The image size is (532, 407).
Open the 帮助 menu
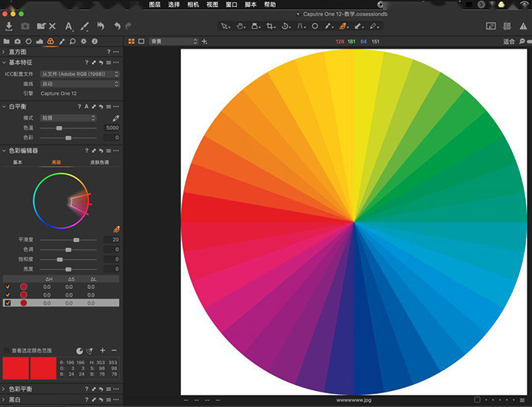[270, 5]
